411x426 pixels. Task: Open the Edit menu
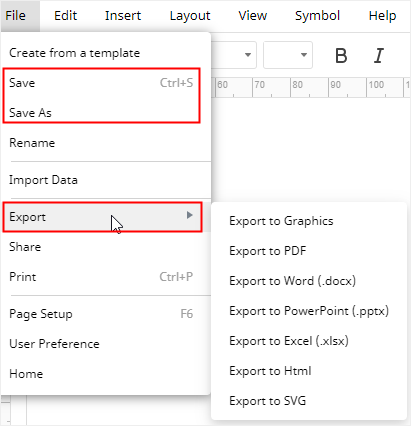coord(65,15)
